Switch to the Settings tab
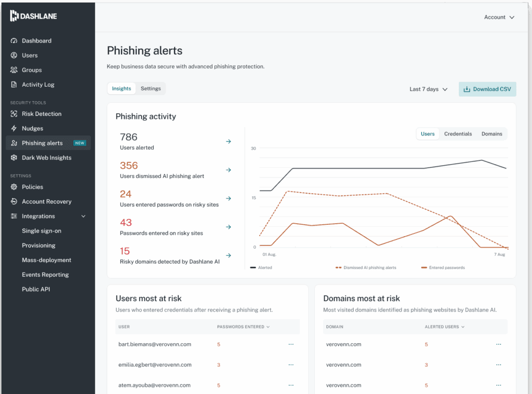The height and width of the screenshot is (394, 532). point(151,88)
